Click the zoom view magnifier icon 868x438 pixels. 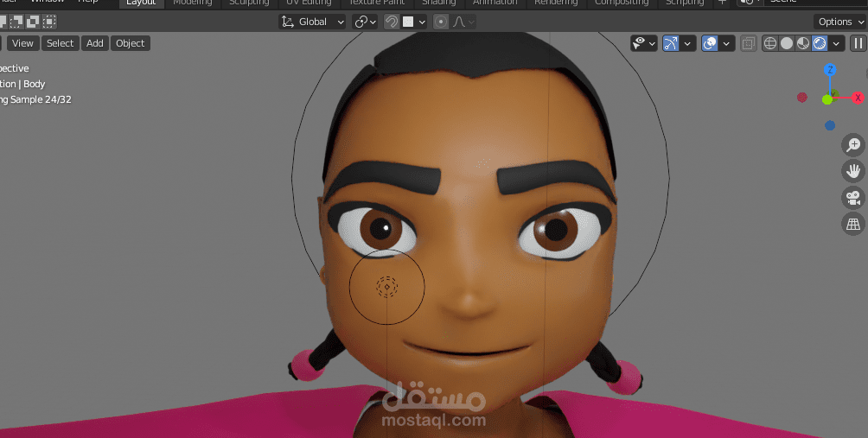pyautogui.click(x=853, y=145)
